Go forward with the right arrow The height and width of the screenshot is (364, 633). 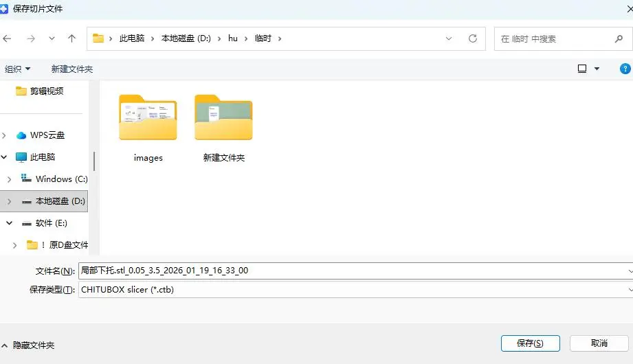tap(31, 38)
